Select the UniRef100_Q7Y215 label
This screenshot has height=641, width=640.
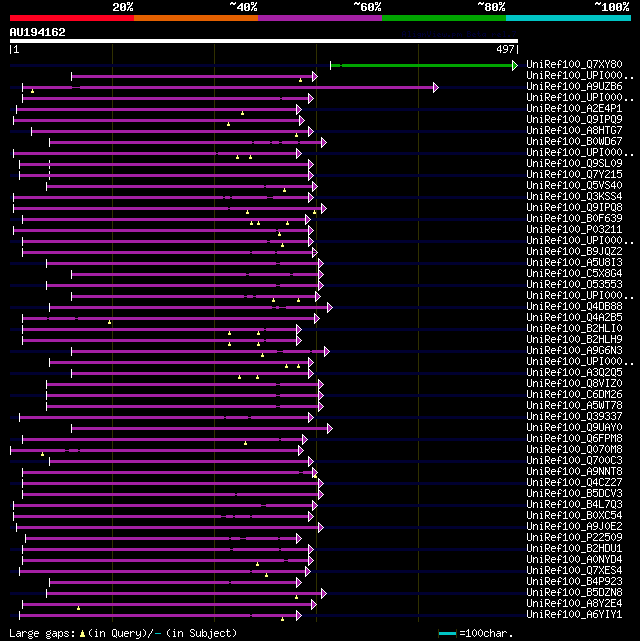click(574, 175)
